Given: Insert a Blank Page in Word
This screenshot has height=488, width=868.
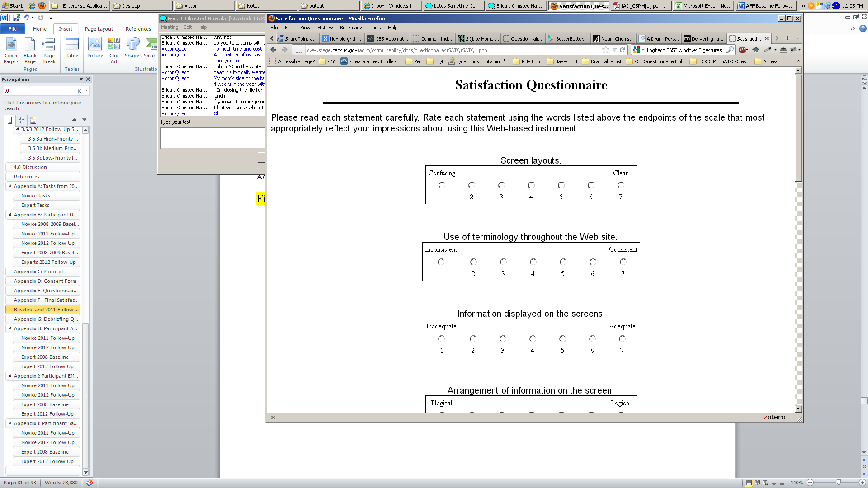Looking at the screenshot, I should click(x=30, y=51).
